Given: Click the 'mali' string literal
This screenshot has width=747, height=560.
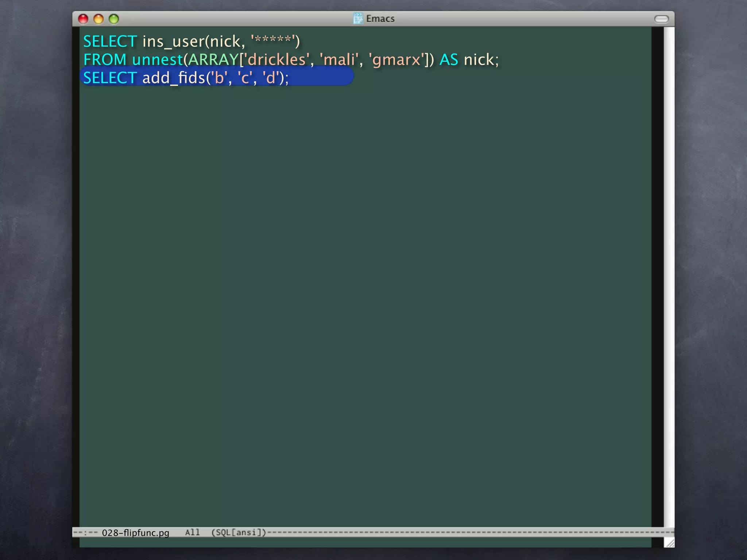Looking at the screenshot, I should pyautogui.click(x=339, y=60).
